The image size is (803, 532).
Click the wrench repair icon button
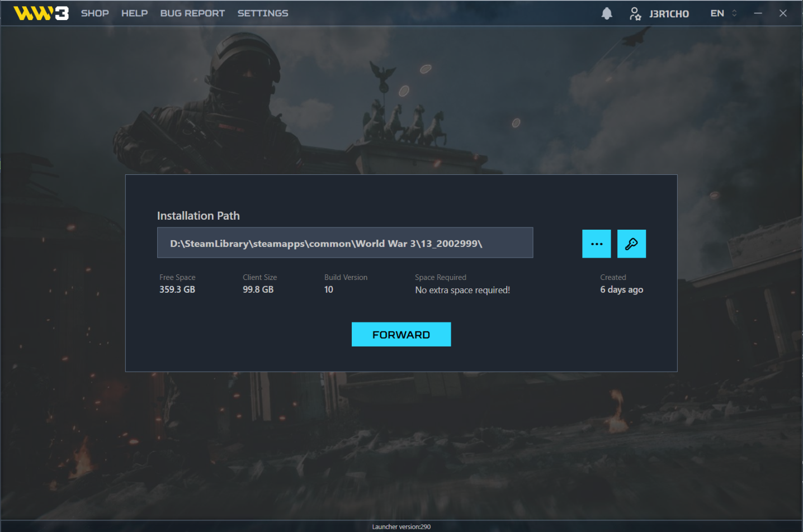(x=631, y=244)
